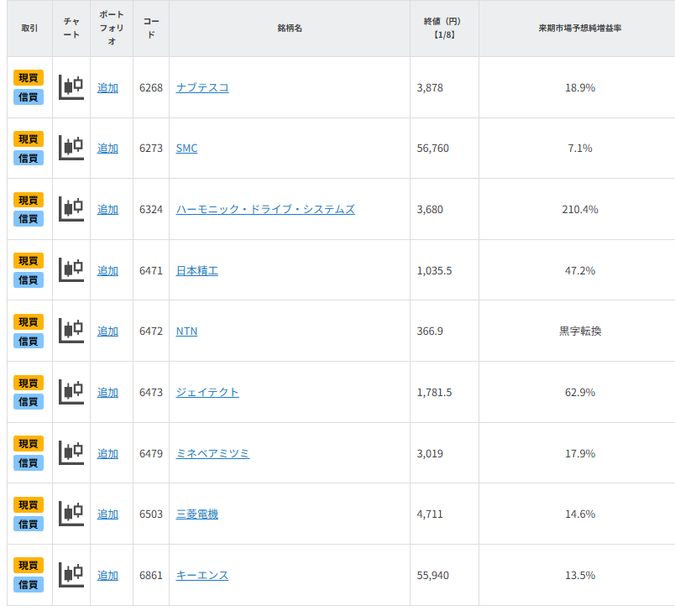The image size is (675, 616).
Task: Open the 三菱電機 stock page link
Action: point(197,514)
